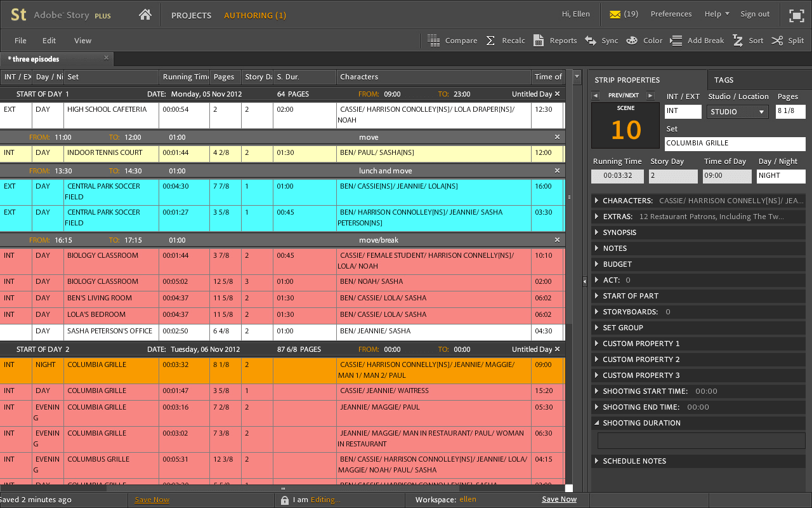
Task: Click the Add Break icon
Action: click(676, 41)
